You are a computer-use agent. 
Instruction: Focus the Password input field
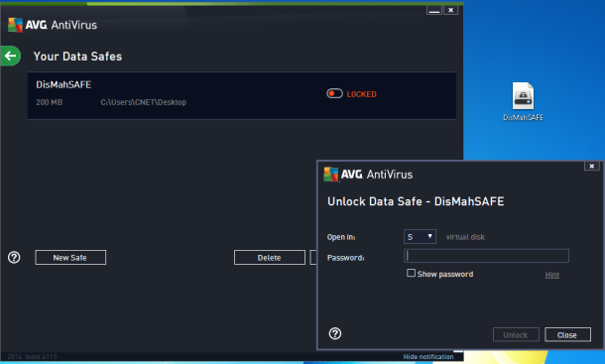486,256
